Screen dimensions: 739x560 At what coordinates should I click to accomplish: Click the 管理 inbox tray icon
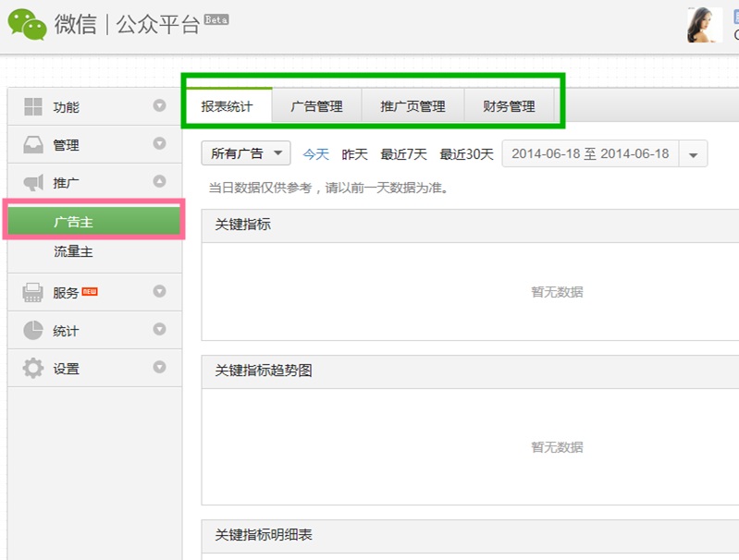point(33,145)
